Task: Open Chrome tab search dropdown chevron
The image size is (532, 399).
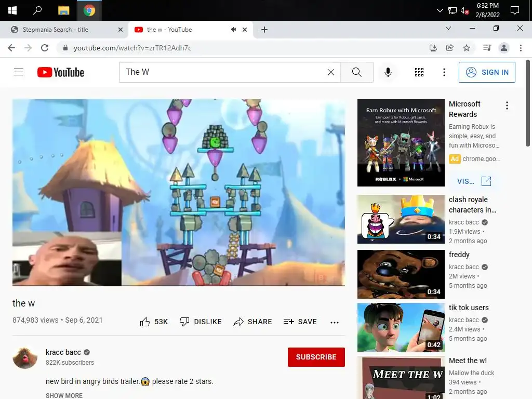Action: tap(448, 28)
